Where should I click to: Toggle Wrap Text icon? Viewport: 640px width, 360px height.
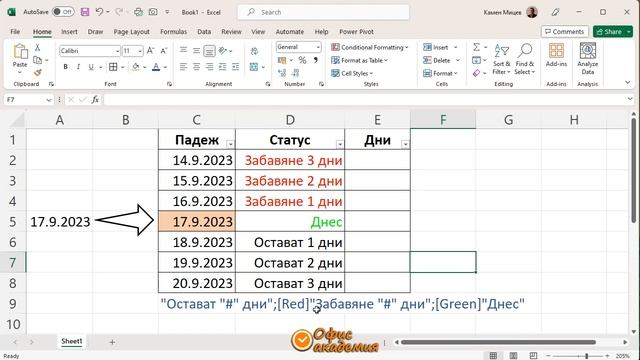(x=254, y=51)
